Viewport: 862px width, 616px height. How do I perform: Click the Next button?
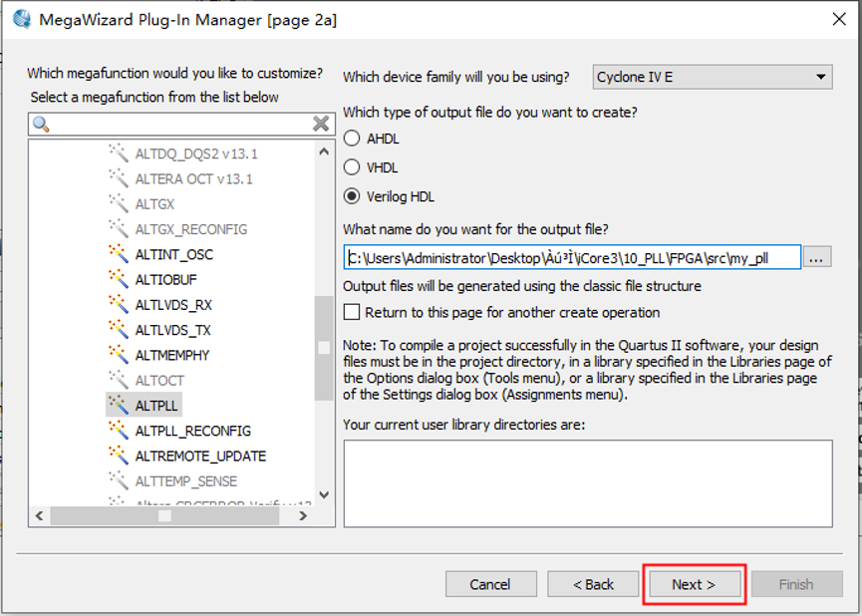694,584
